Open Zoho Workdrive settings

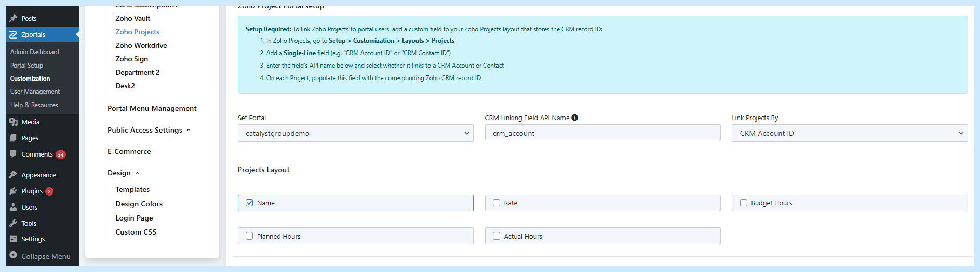tap(141, 45)
